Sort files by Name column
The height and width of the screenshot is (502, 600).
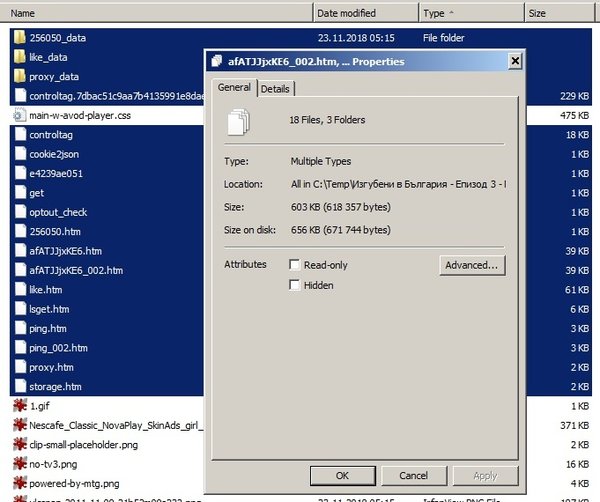(156, 13)
